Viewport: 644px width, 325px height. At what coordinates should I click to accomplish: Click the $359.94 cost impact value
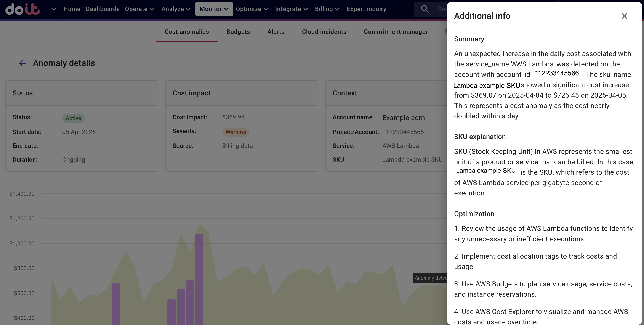233,117
